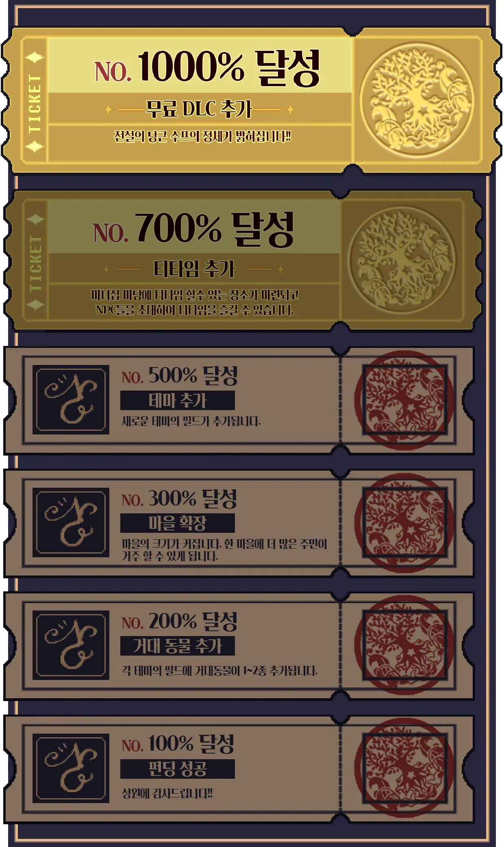Click the red tree stamp on 100% ticket
The image size is (504, 847).
pos(404,769)
